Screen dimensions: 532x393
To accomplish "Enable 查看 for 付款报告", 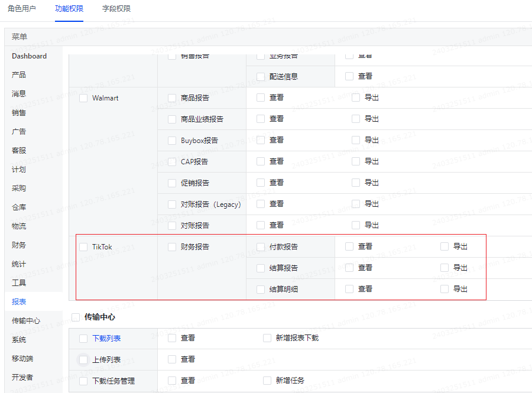I will pyautogui.click(x=349, y=246).
